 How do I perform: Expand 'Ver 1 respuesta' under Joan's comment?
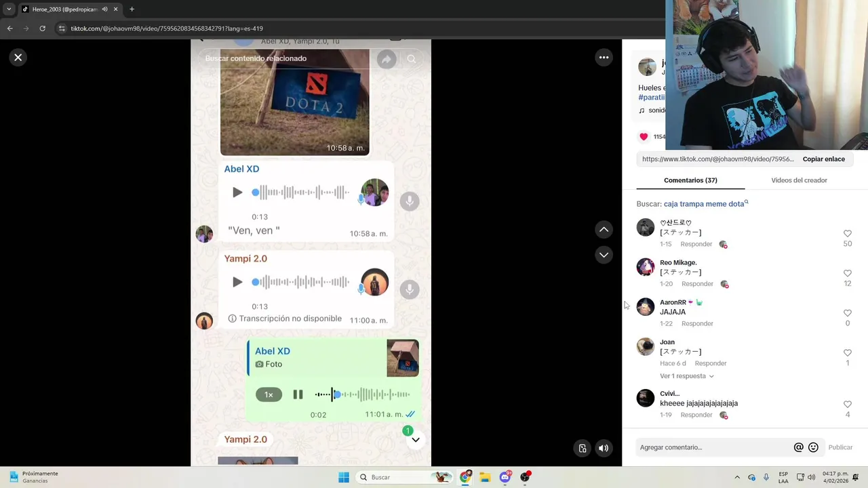[x=686, y=376]
